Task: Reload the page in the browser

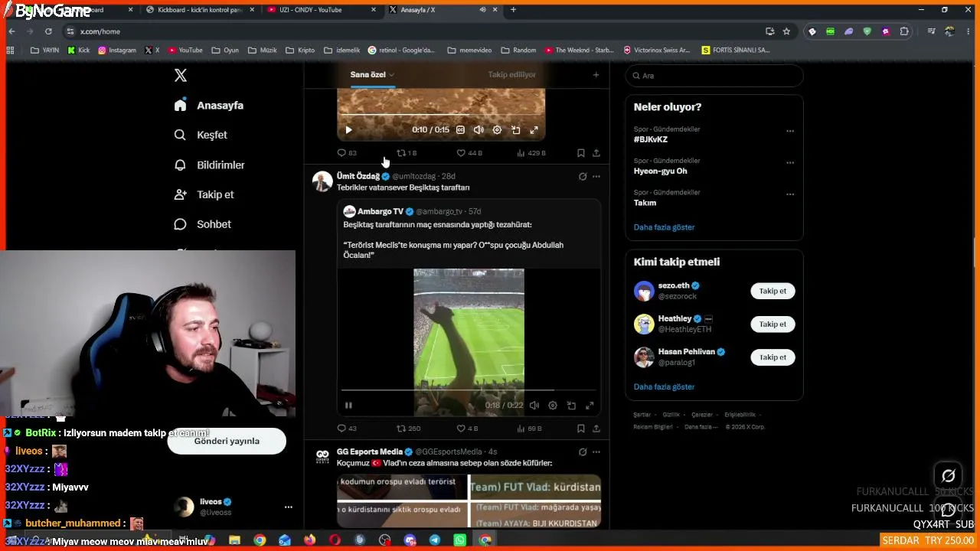Action: 48,31
